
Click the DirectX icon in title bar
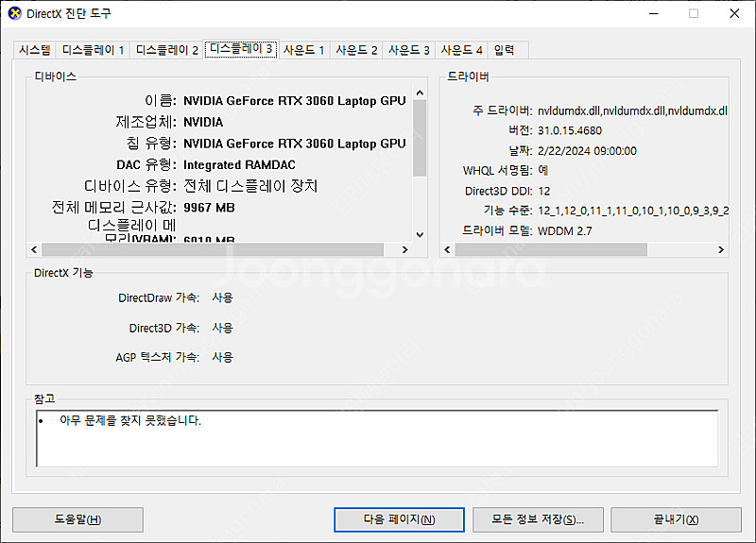tap(15, 13)
